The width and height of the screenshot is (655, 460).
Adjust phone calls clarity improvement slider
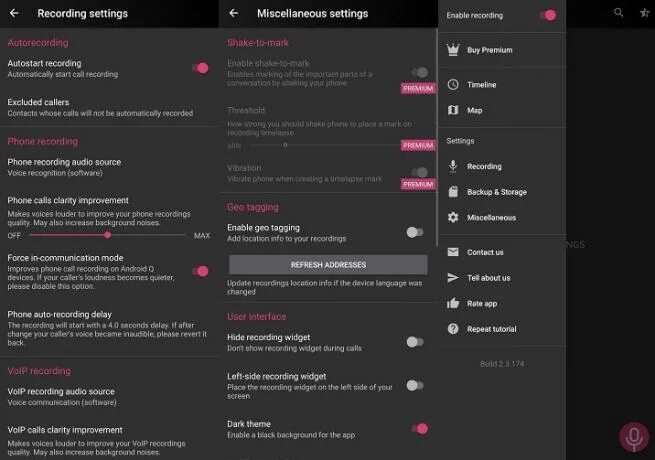coord(108,235)
